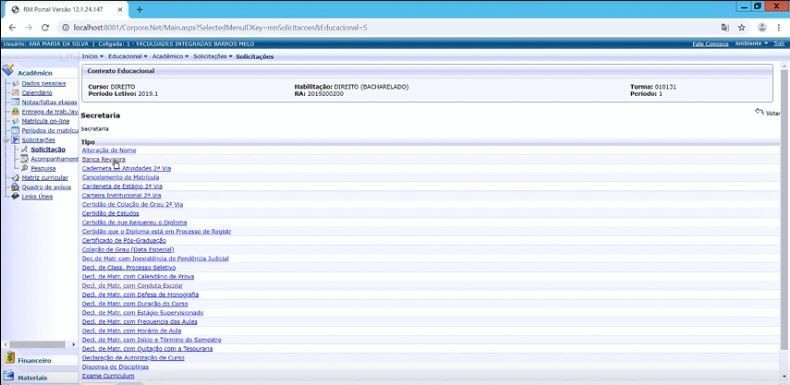Open the Início navigation menu
The image size is (790, 385).
pyautogui.click(x=92, y=56)
